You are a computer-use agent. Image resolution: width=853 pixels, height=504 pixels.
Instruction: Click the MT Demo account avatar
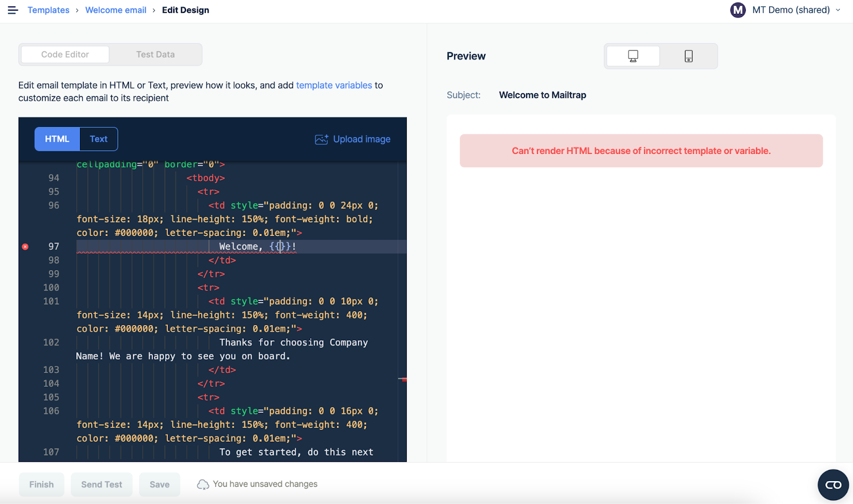tap(738, 10)
